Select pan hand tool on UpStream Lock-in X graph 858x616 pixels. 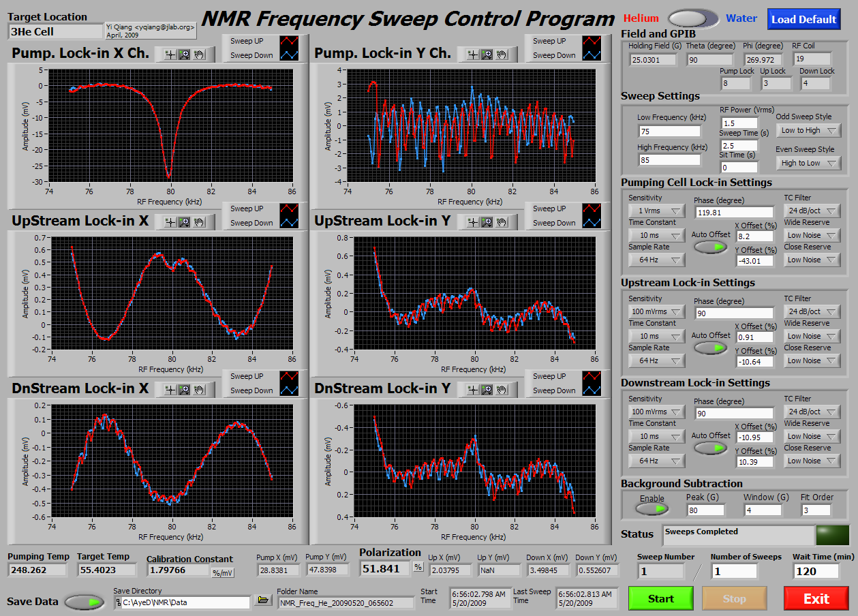(x=200, y=221)
